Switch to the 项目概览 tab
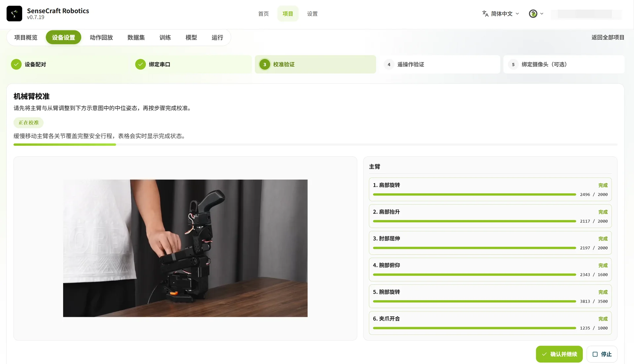 26,37
